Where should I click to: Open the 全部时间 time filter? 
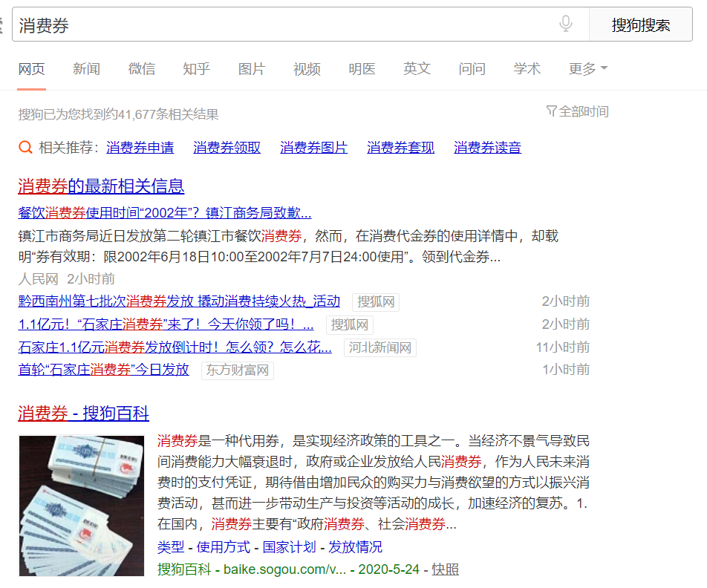[x=578, y=111]
